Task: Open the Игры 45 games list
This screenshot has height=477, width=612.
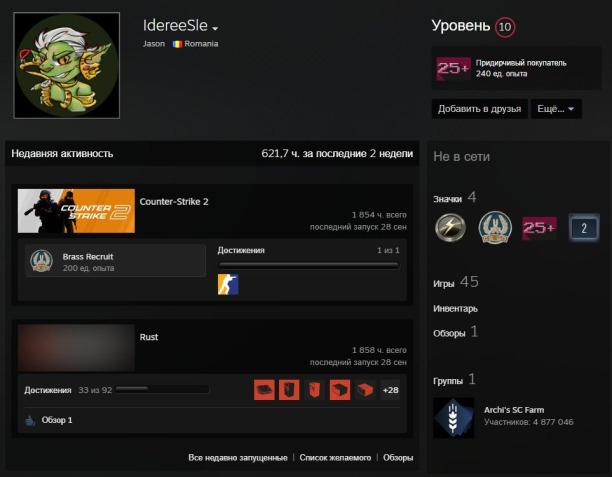Action: [456, 283]
